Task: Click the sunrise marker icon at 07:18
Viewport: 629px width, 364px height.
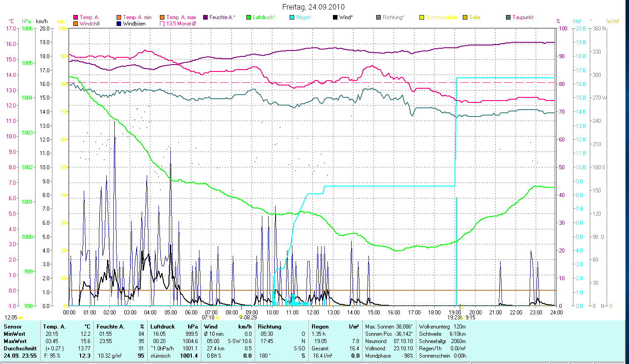Action: pyautogui.click(x=217, y=318)
